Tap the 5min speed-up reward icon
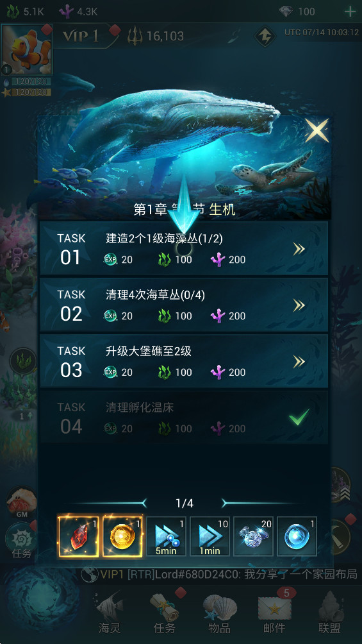This screenshot has width=362, height=644. [166, 536]
